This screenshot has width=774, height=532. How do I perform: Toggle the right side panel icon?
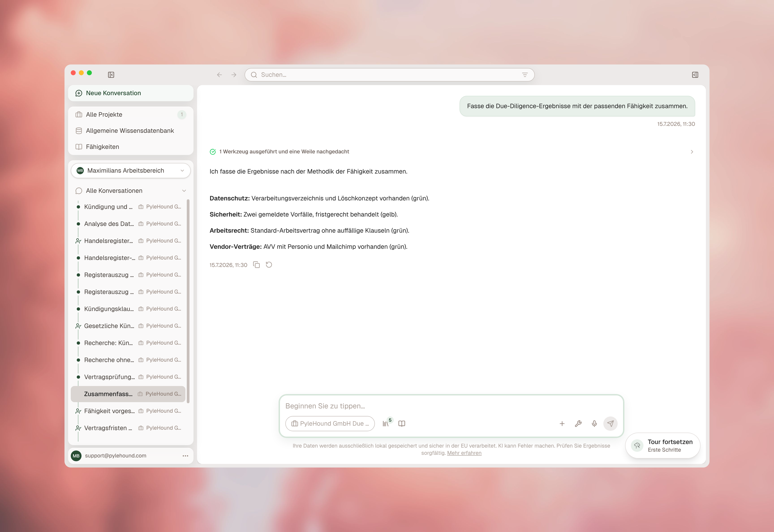(x=695, y=75)
